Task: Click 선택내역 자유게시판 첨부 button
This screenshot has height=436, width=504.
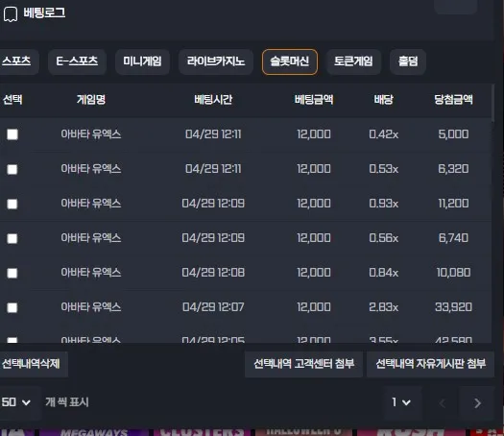Action: (430, 364)
